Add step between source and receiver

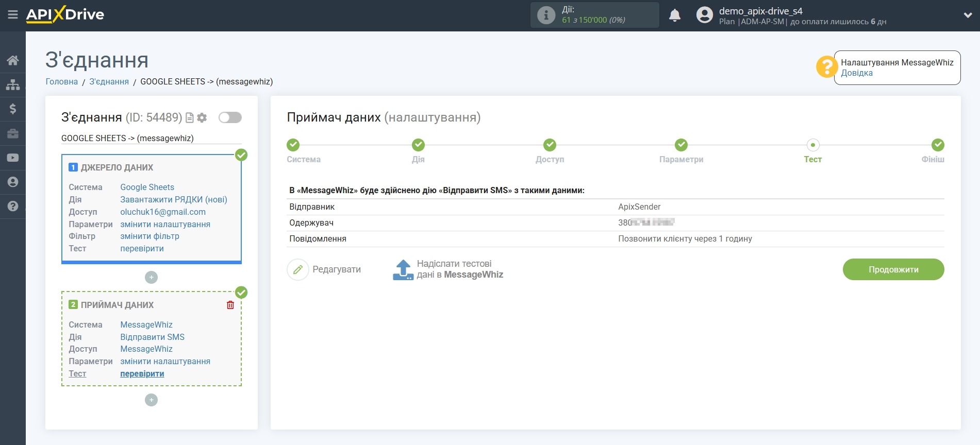[151, 278]
